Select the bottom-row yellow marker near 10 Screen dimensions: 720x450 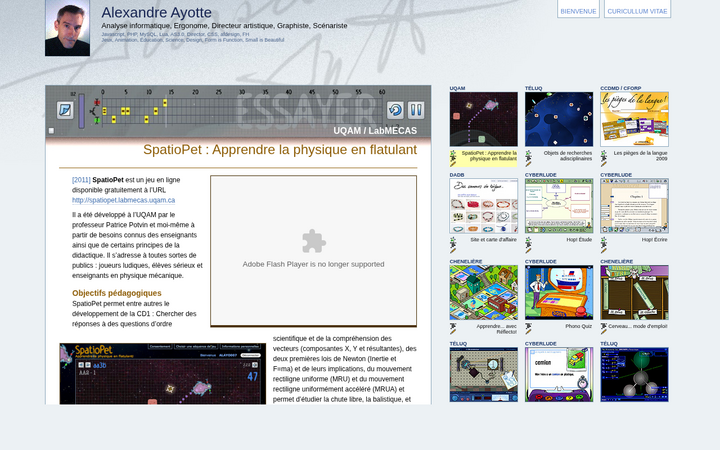[146, 119]
